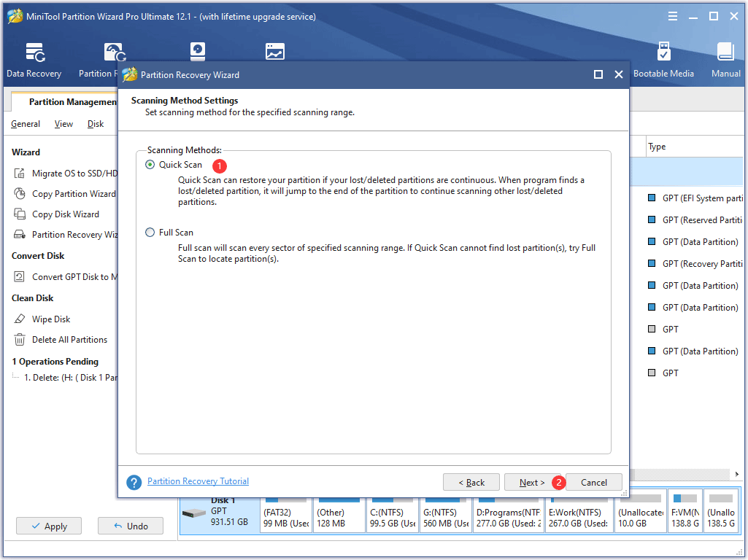
Task: Open Bootable Media builder
Action: (x=663, y=60)
